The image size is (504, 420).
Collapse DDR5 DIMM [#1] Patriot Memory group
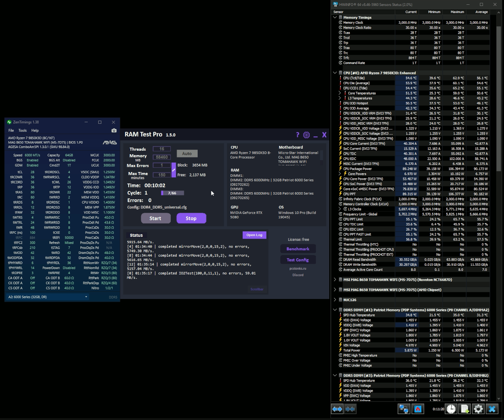pos(335,310)
